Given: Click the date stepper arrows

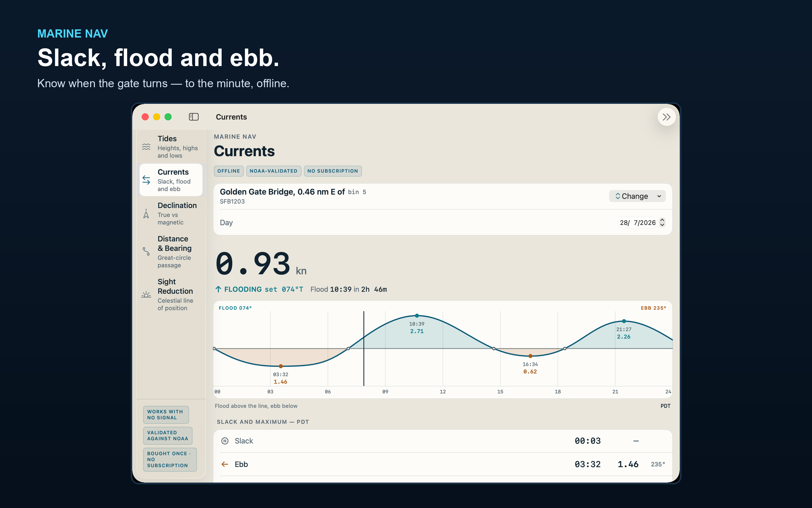Looking at the screenshot, I should pyautogui.click(x=662, y=222).
